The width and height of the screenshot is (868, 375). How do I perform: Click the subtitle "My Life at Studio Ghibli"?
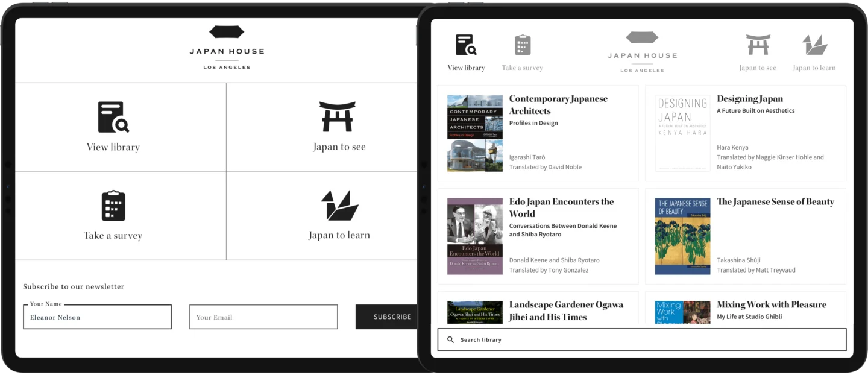[x=749, y=317]
